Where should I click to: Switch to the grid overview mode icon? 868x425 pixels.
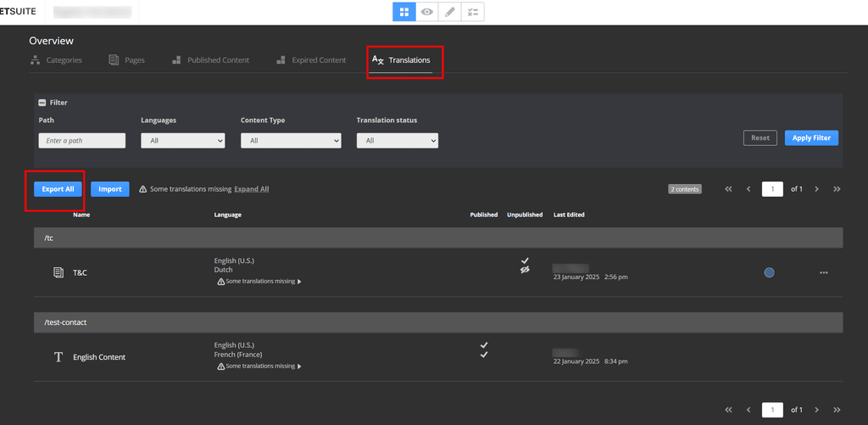[404, 12]
